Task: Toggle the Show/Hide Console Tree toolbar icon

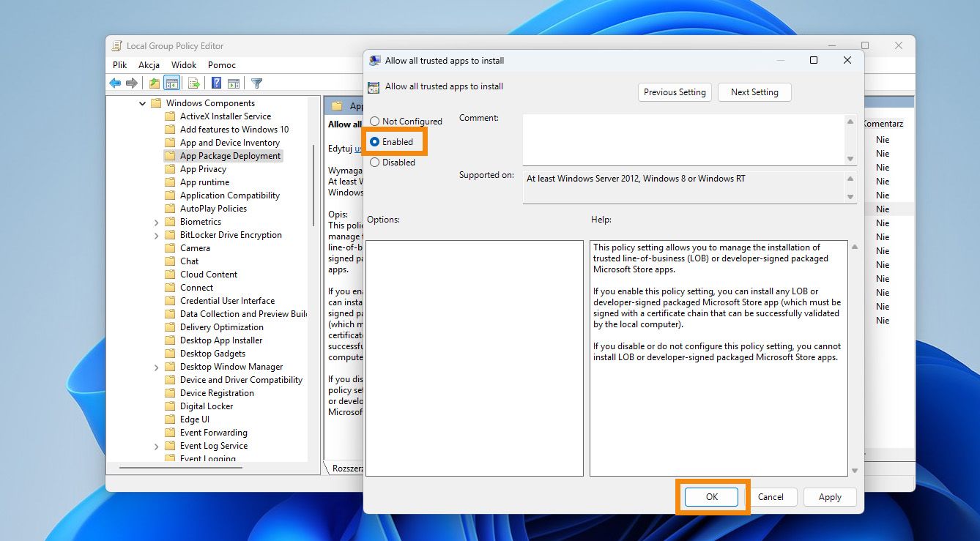Action: click(172, 83)
